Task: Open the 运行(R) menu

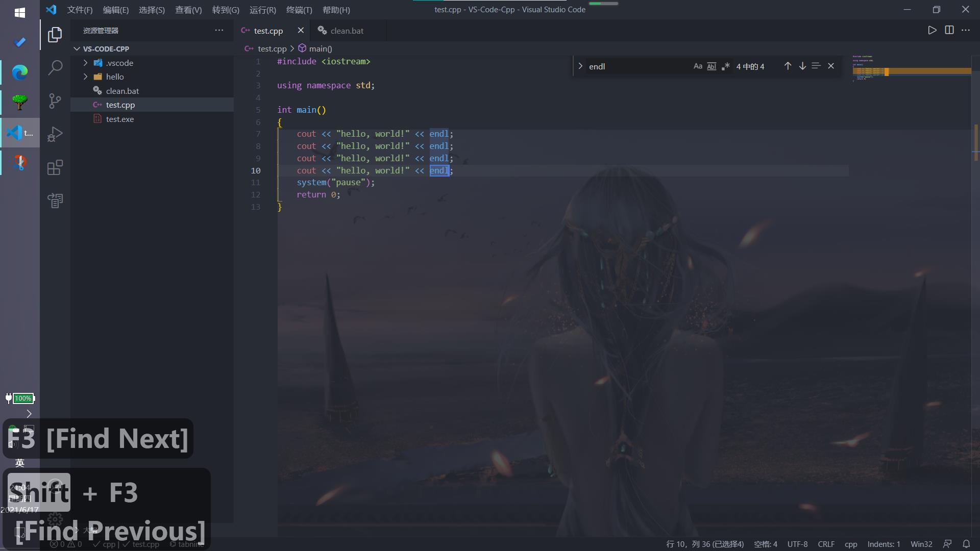Action: click(x=262, y=10)
